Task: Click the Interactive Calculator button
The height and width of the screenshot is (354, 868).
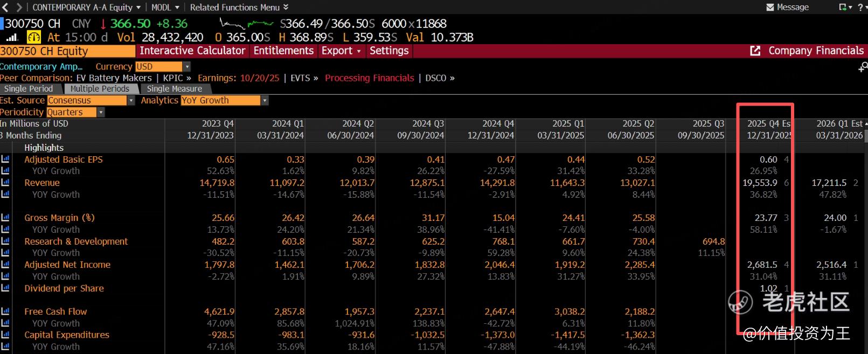Action: [x=192, y=51]
